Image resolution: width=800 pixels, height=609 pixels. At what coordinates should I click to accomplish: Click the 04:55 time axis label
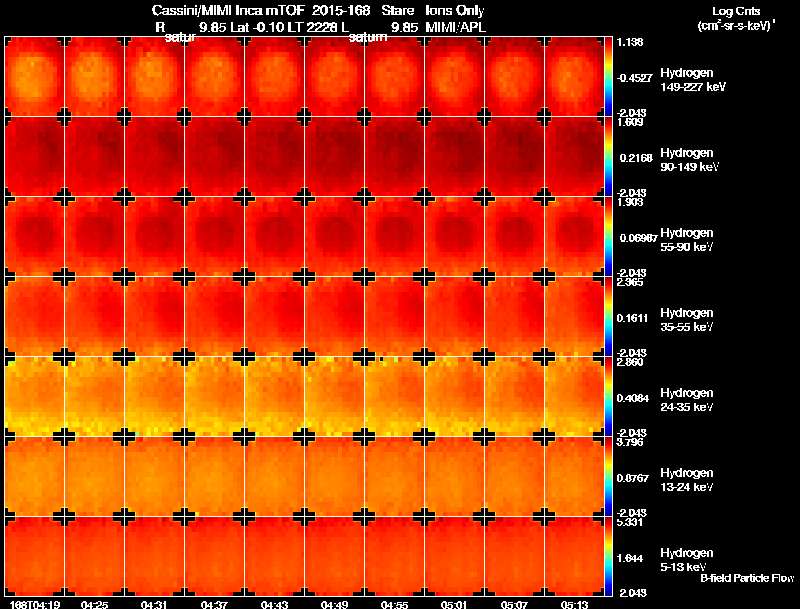pyautogui.click(x=394, y=605)
